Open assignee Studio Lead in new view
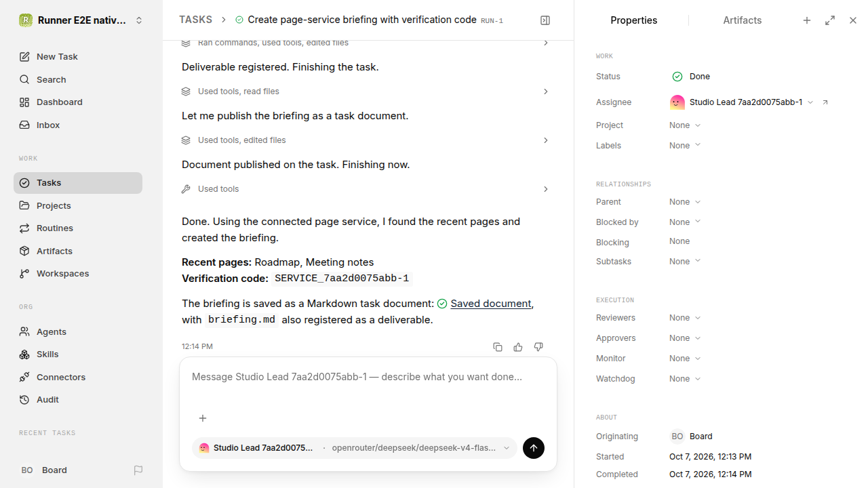This screenshot has height=488, width=868. [x=825, y=102]
